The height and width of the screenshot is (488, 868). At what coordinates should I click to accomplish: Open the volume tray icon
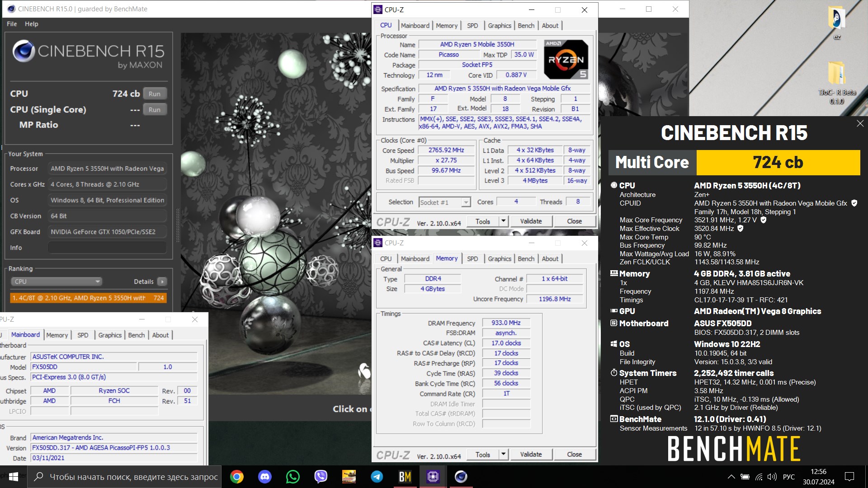(x=772, y=477)
